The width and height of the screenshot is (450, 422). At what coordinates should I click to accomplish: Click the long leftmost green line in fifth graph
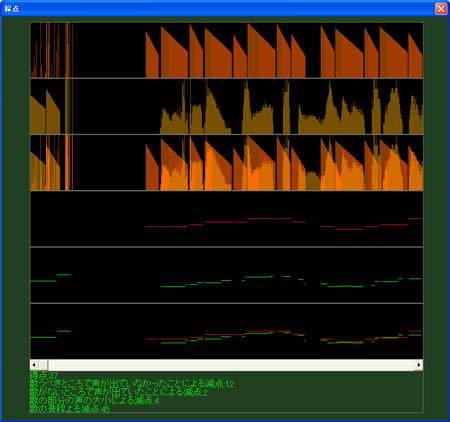[x=43, y=281]
